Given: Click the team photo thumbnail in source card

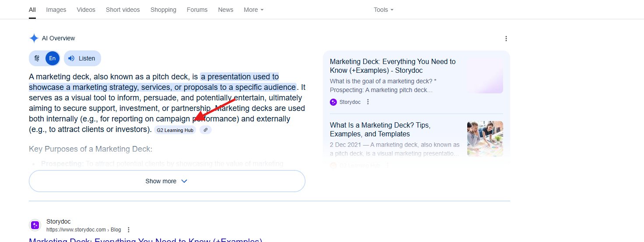Looking at the screenshot, I should pyautogui.click(x=485, y=139).
